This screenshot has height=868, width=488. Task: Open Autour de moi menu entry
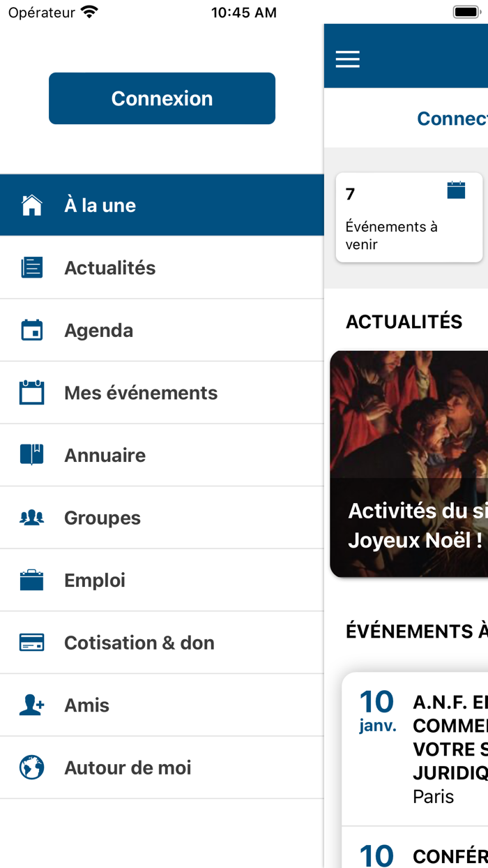(128, 768)
